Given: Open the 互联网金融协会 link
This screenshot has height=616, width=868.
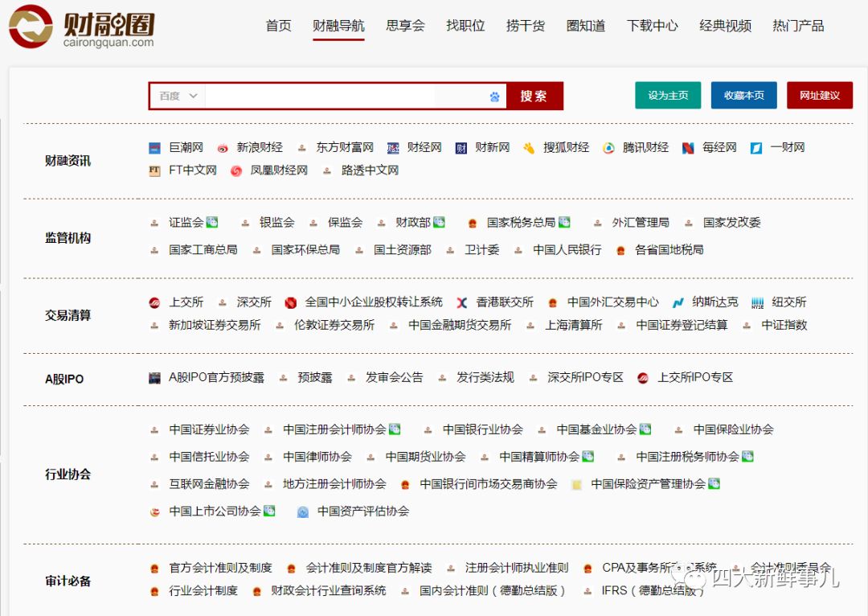Looking at the screenshot, I should tap(209, 483).
